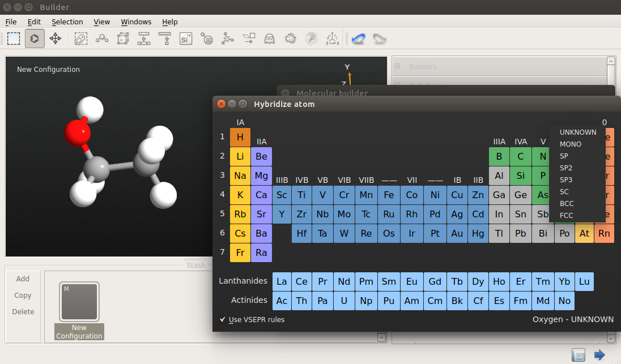This screenshot has height=364, width=621.
Task: Pick FCC in the hybridization popup
Action: [567, 215]
